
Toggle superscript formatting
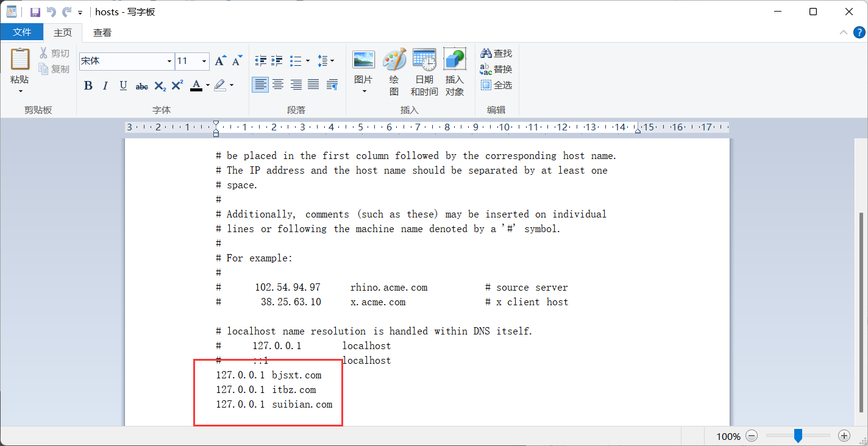point(177,85)
